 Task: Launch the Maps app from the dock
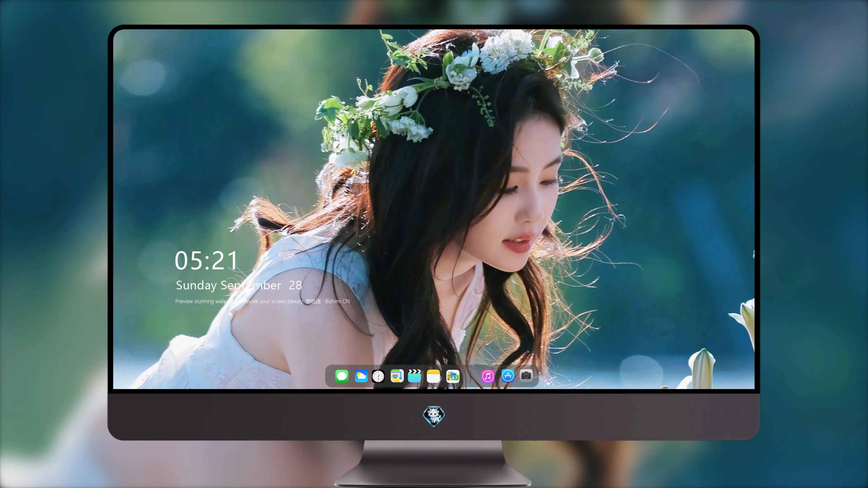pyautogui.click(x=397, y=376)
